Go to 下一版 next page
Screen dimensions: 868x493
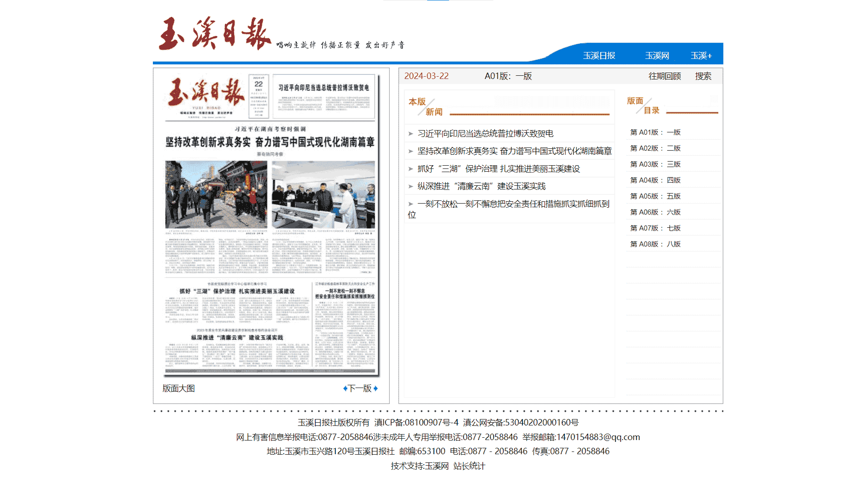pyautogui.click(x=361, y=388)
